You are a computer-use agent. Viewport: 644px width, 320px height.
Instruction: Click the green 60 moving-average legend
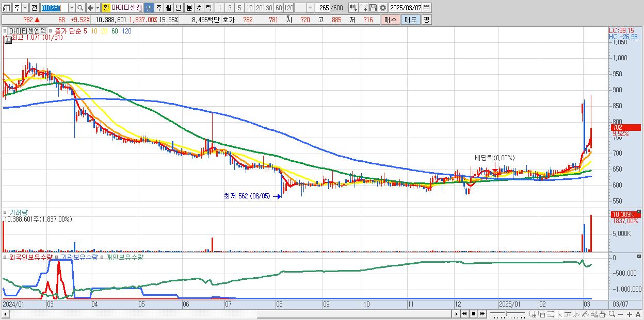(115, 31)
